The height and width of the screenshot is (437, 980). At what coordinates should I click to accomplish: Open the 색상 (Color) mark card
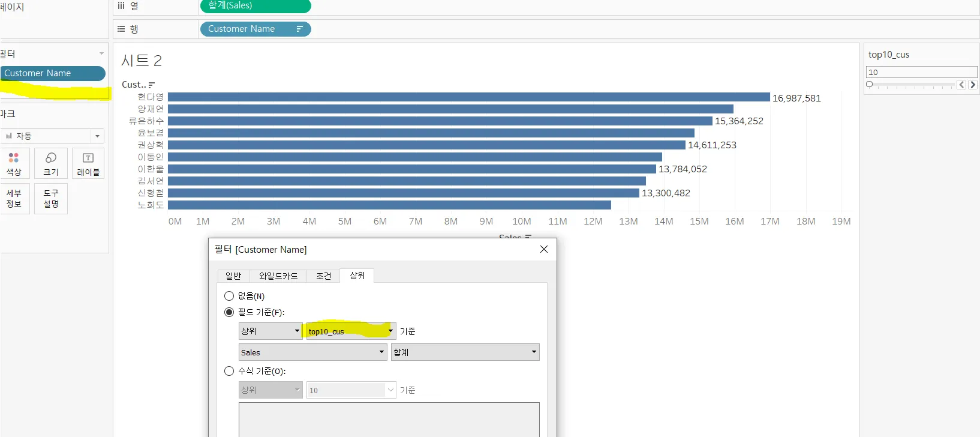pyautogui.click(x=14, y=163)
